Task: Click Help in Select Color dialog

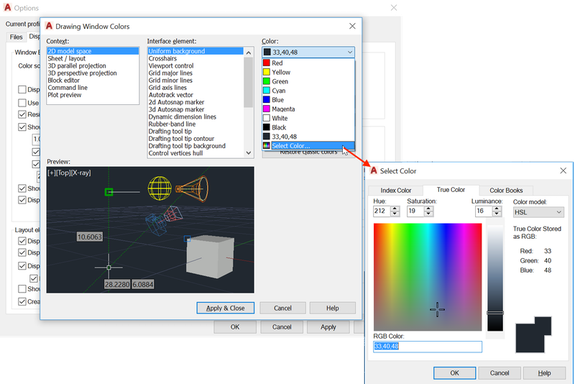Action: pos(544,373)
